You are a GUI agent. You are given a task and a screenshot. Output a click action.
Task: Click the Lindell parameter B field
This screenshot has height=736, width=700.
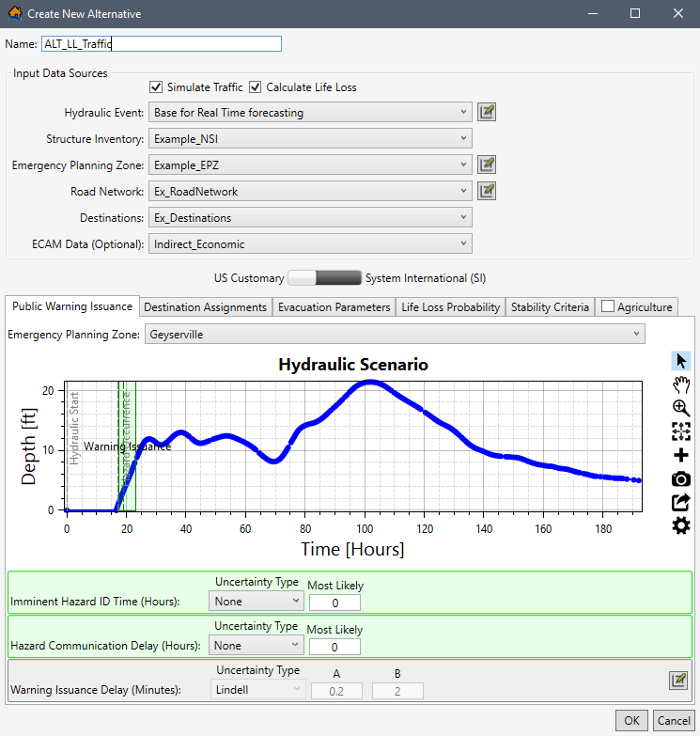(x=397, y=691)
